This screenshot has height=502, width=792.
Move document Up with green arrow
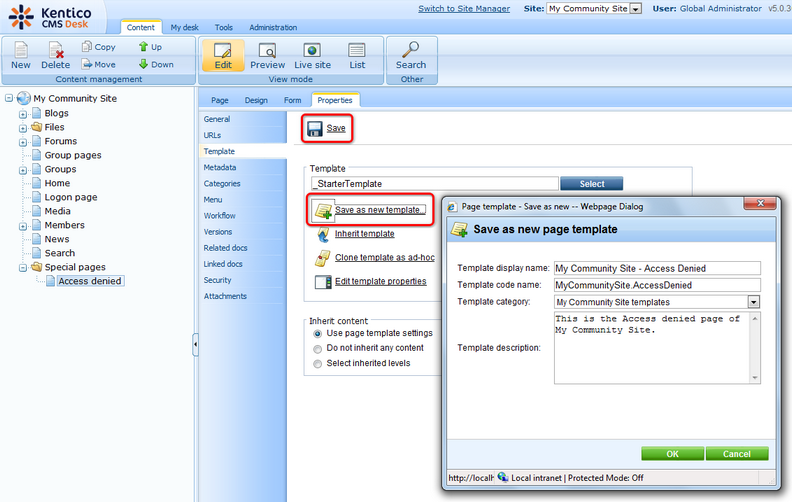click(x=143, y=46)
